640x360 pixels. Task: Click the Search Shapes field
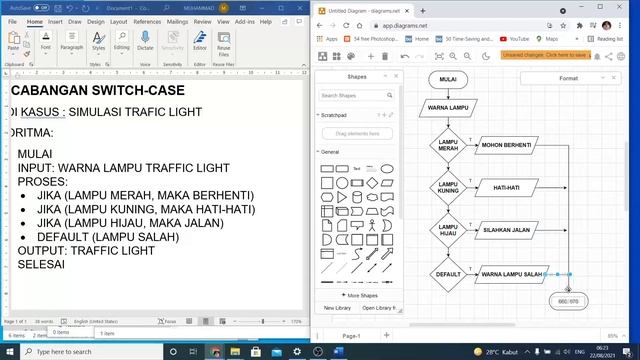(356, 96)
